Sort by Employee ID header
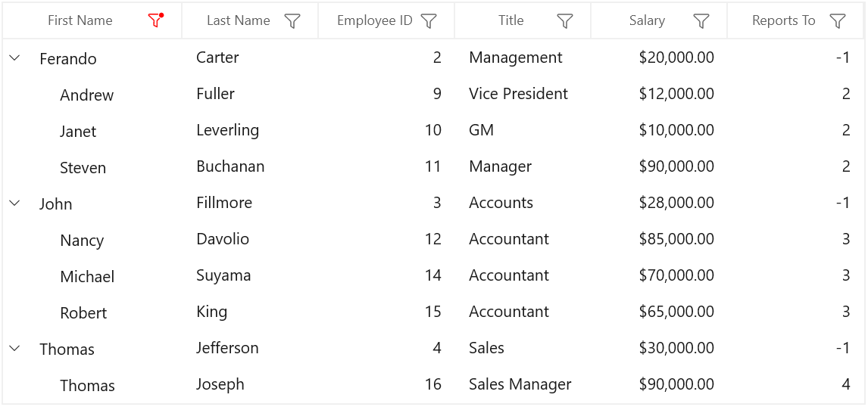The width and height of the screenshot is (868, 407). [x=375, y=21]
